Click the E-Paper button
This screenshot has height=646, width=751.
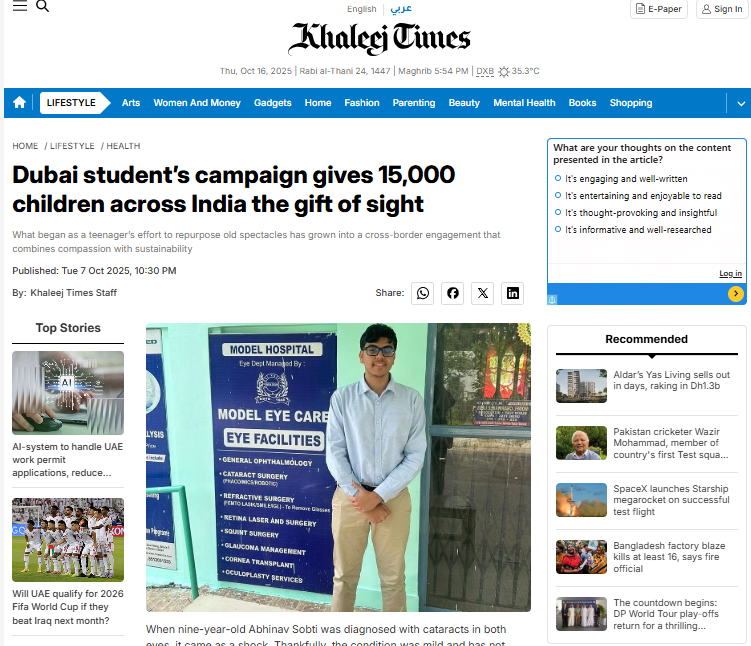point(659,9)
